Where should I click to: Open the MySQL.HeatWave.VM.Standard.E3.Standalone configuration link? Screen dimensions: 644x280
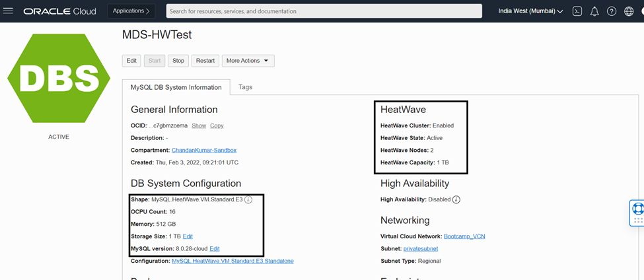pyautogui.click(x=233, y=261)
